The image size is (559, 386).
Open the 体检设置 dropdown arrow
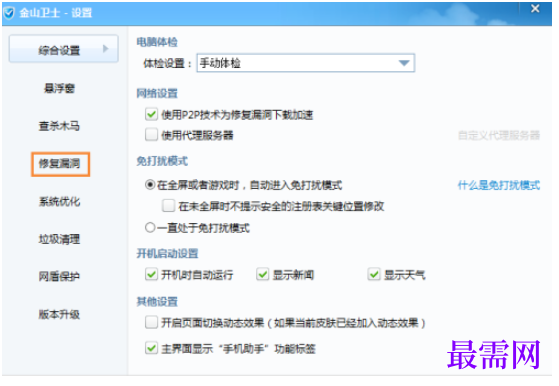coord(404,63)
